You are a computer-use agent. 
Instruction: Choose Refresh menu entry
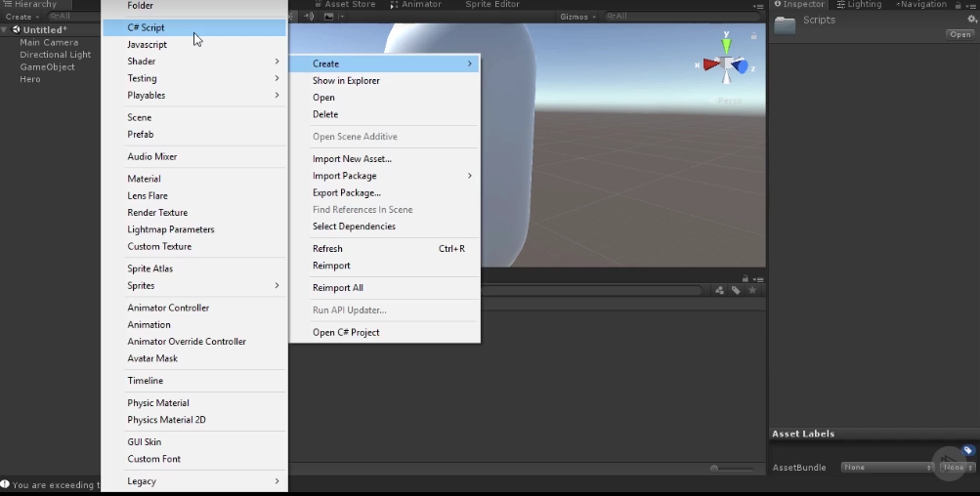385,249
